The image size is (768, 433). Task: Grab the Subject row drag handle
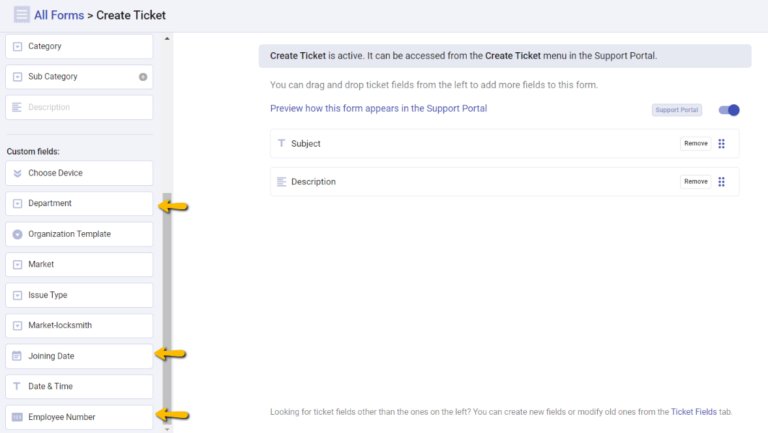[721, 144]
